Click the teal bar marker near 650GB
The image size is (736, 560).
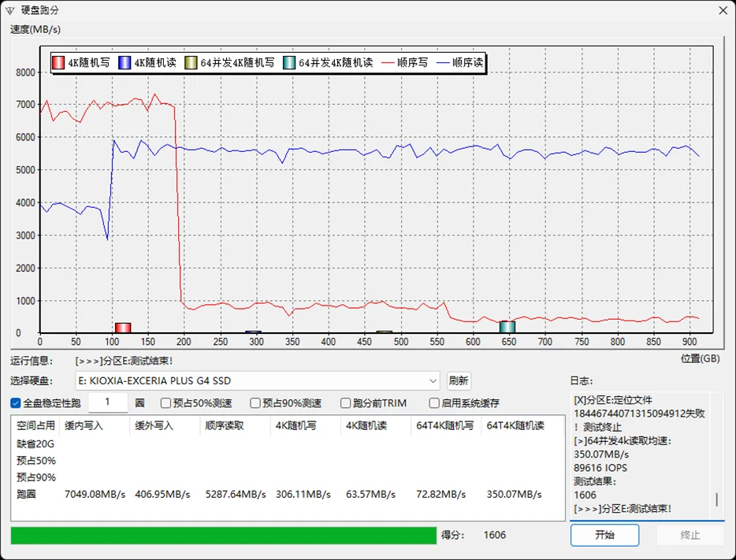click(x=507, y=327)
